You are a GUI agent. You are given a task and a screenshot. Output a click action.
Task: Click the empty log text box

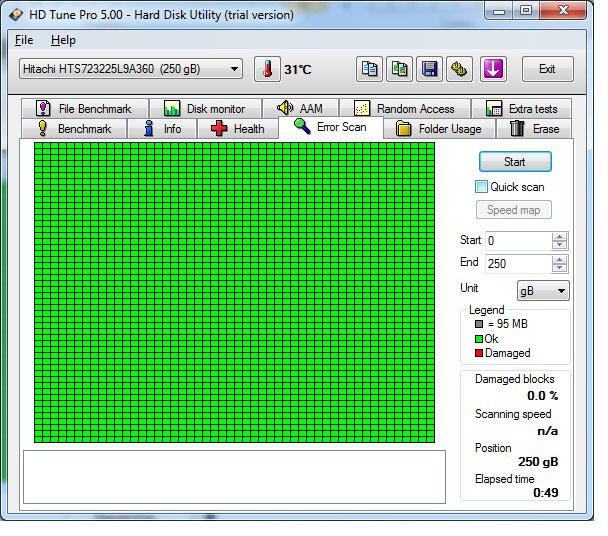[234, 477]
